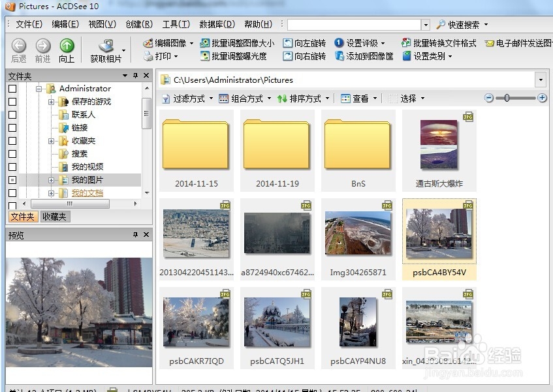Expand the 收藏夹 tree node

[x=51, y=141]
